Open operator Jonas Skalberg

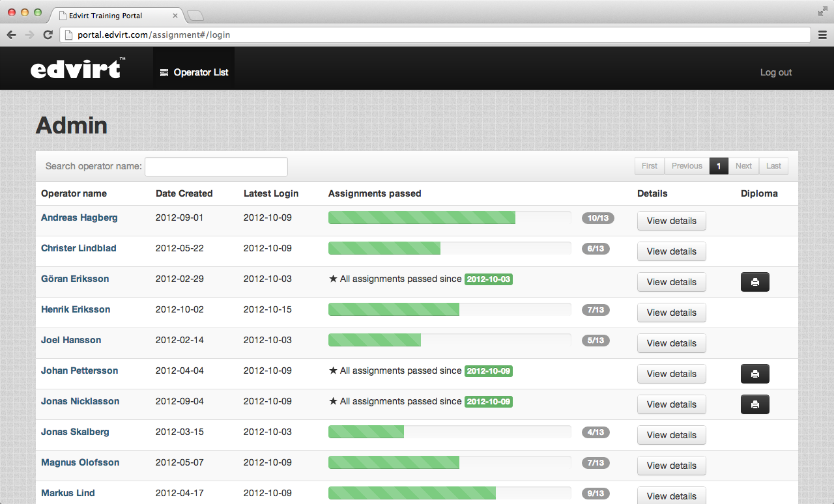pyautogui.click(x=75, y=432)
